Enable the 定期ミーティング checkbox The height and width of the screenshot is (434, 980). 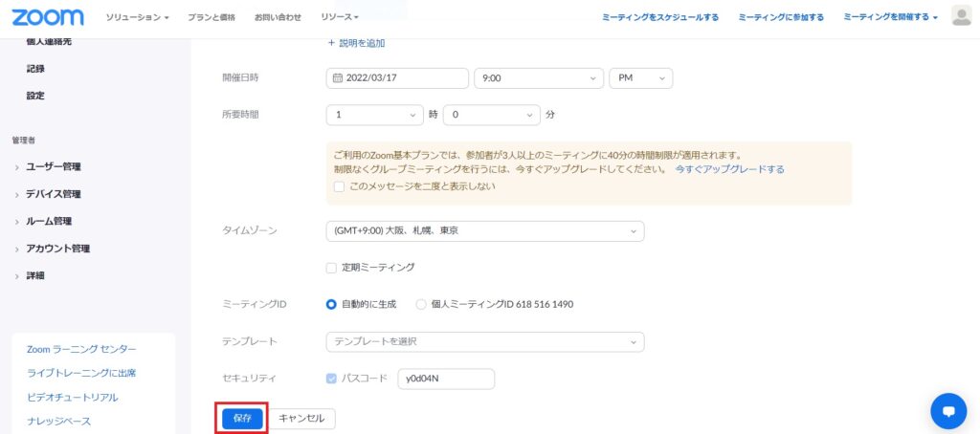tap(332, 268)
